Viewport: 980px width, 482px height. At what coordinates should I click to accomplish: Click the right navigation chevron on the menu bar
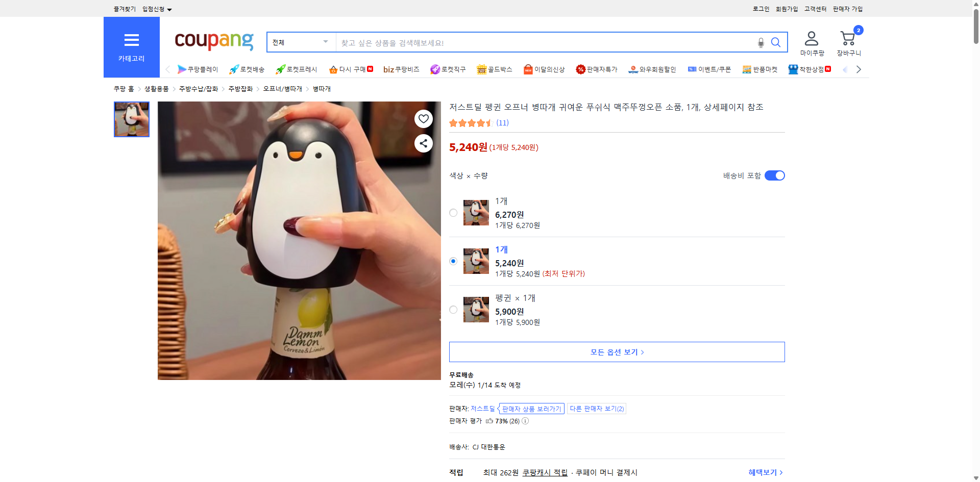(859, 69)
